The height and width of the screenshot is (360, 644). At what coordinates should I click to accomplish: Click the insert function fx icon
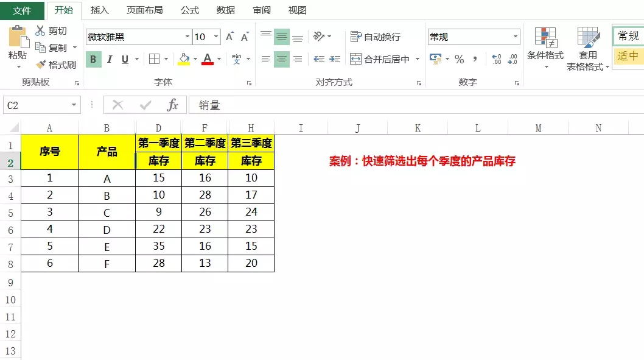tap(172, 105)
